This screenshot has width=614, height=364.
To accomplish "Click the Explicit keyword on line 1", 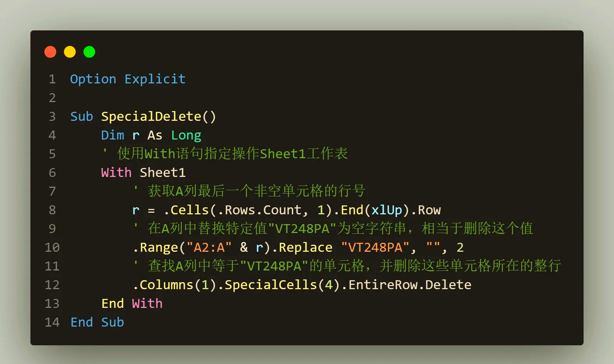I will pyautogui.click(x=155, y=79).
